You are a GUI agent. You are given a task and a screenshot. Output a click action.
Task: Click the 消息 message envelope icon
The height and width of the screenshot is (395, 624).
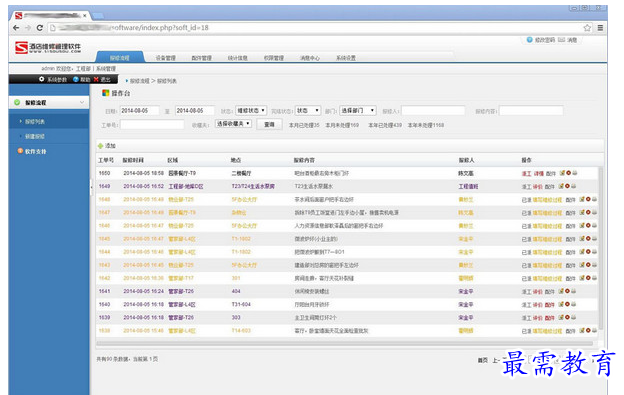click(561, 40)
